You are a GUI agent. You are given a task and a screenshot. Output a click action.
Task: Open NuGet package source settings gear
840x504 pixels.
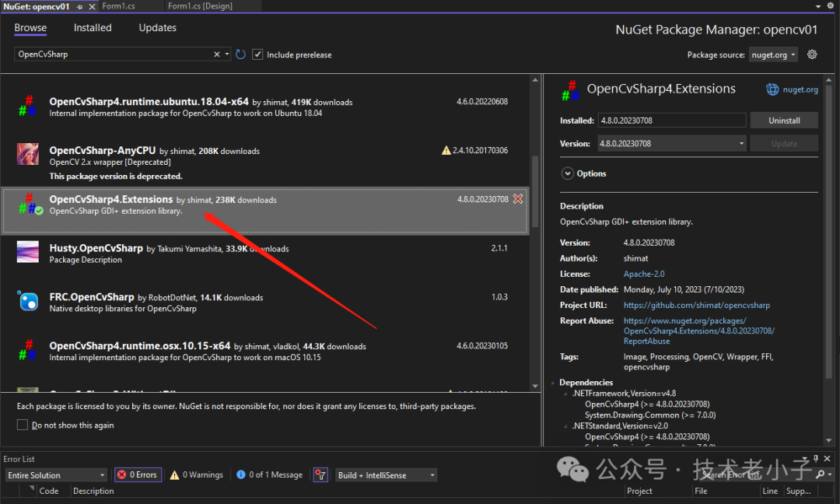[x=812, y=54]
